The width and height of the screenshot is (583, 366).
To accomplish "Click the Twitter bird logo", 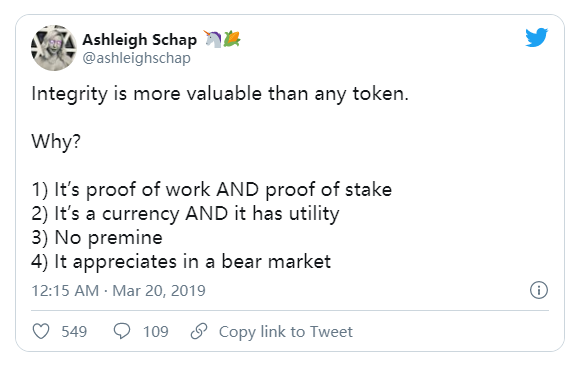I will (536, 37).
